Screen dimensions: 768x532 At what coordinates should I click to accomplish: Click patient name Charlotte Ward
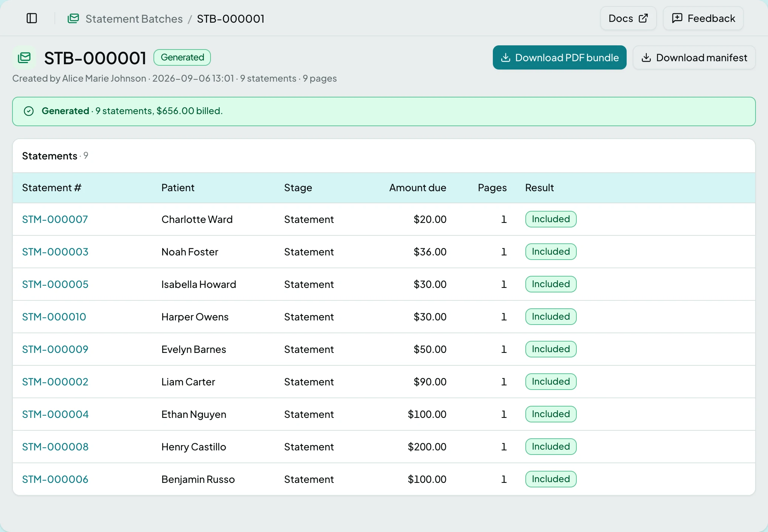click(197, 220)
